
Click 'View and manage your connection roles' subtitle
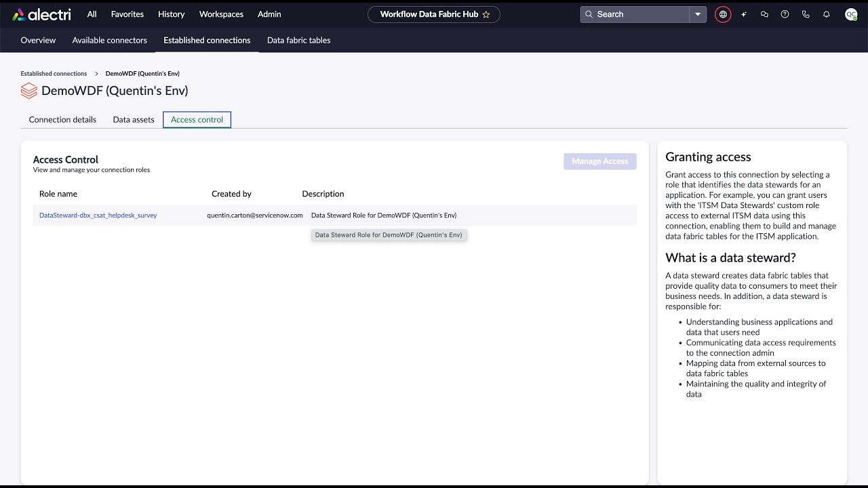click(92, 170)
